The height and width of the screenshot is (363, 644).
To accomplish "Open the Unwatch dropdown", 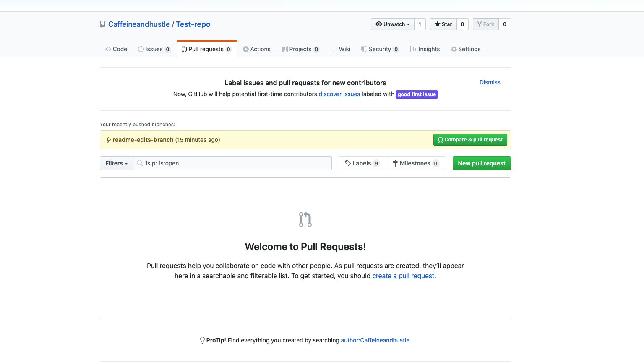I will click(x=393, y=24).
